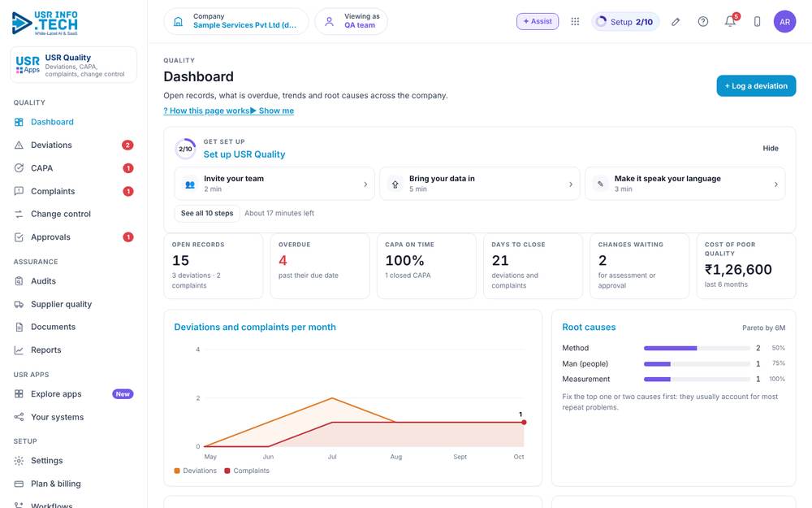Click the mobile device icon
Screen dimensions: 812x508
click(x=757, y=22)
